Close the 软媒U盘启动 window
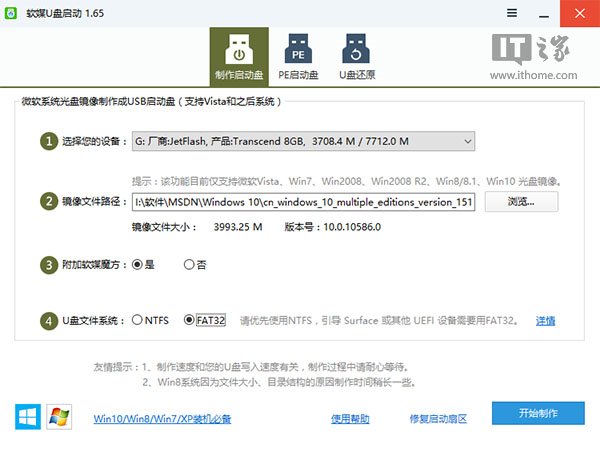Screen dimensions: 600x464 point(580,13)
